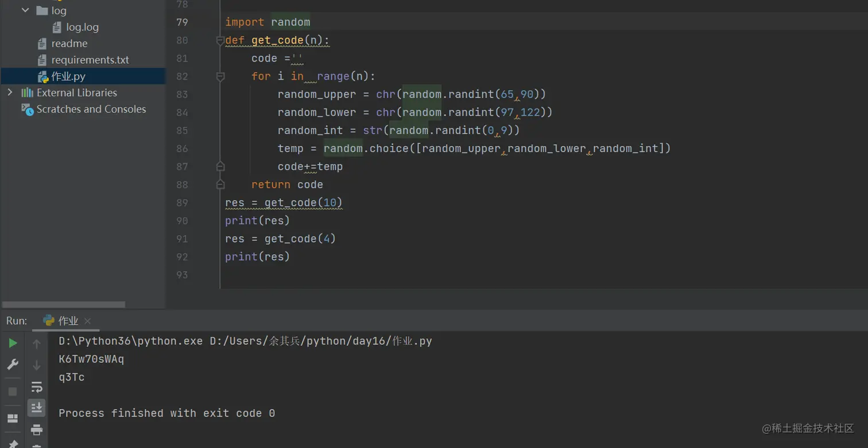This screenshot has height=448, width=868.
Task: Click print(res) on line 90
Action: point(257,221)
